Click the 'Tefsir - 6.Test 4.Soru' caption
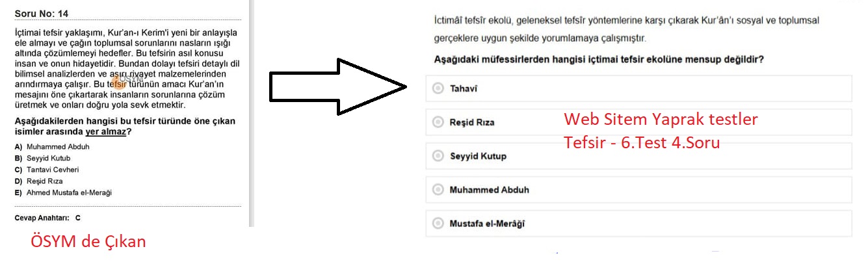Viewport: 868px width, 275px height. pyautogui.click(x=642, y=142)
